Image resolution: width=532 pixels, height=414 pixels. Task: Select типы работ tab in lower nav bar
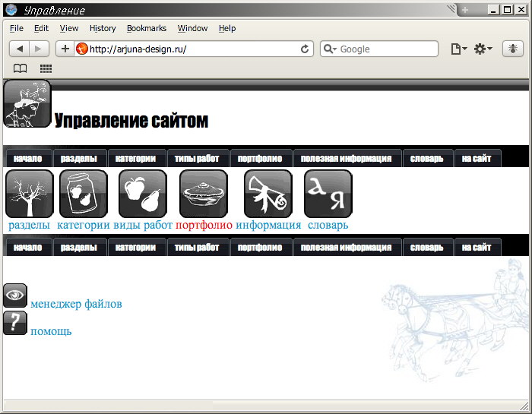[x=197, y=247]
